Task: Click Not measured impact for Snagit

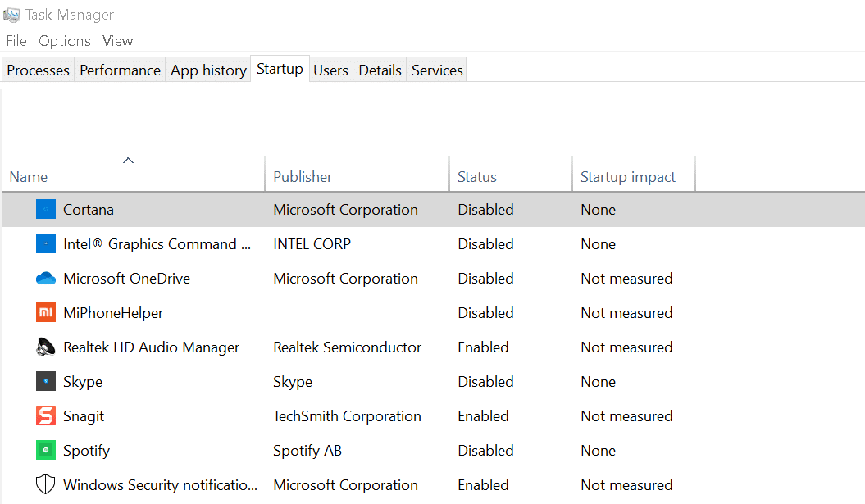Action: 626,416
